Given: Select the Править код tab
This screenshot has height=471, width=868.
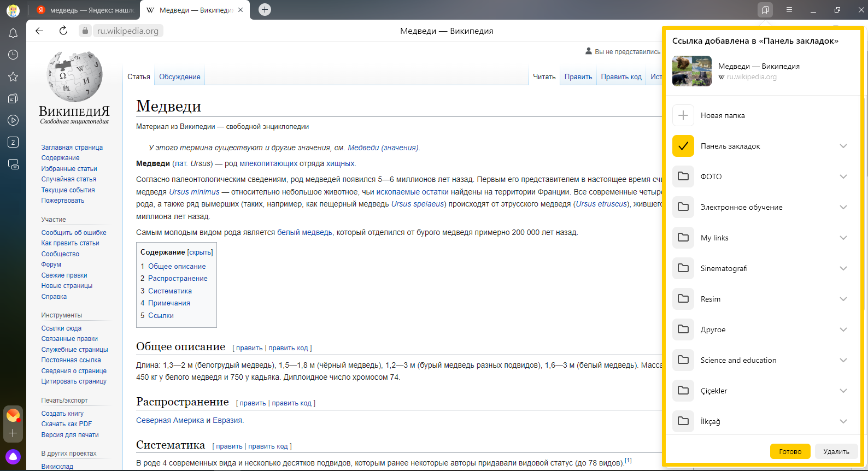Looking at the screenshot, I should click(621, 76).
